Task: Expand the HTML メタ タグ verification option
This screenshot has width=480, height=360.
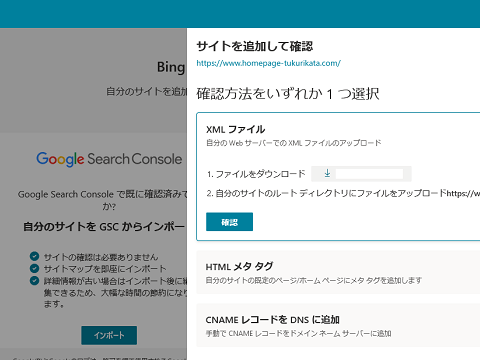Action: (x=338, y=272)
